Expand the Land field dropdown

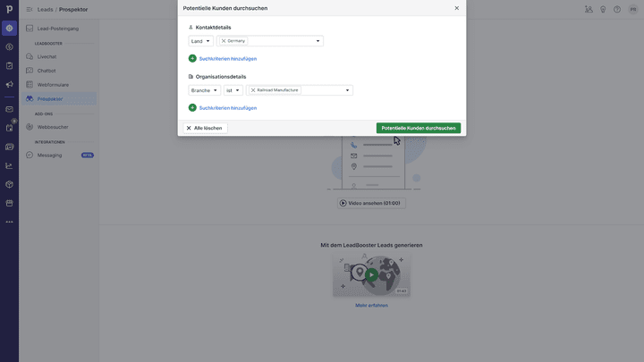[200, 41]
